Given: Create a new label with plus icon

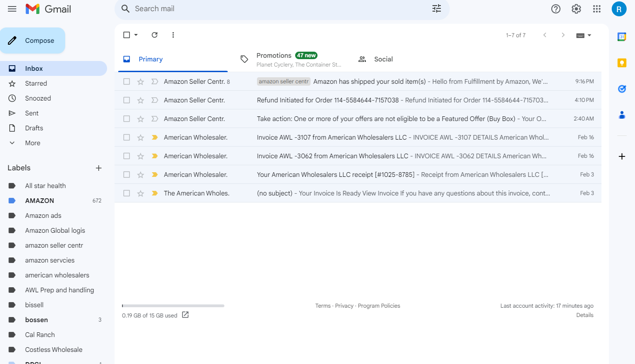Looking at the screenshot, I should [x=99, y=168].
